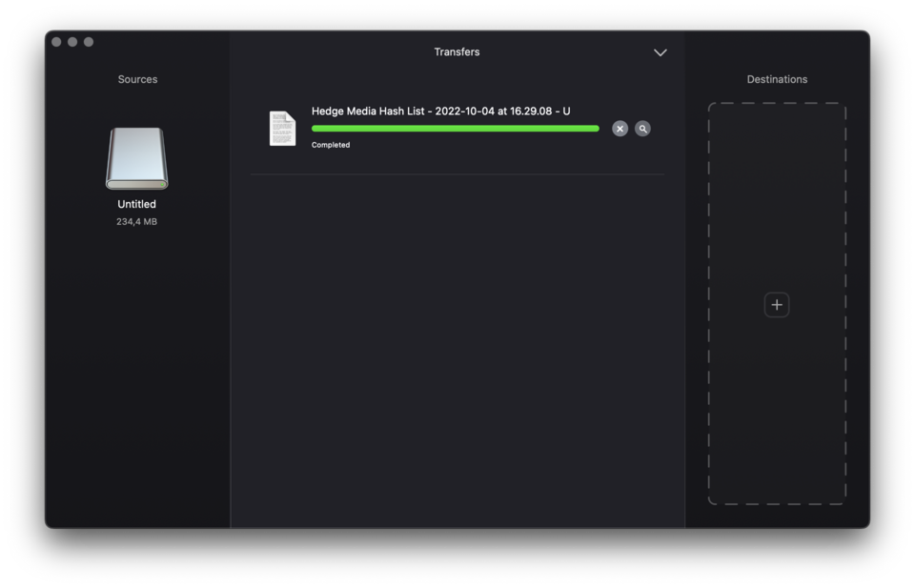Add a destination using the plus icon

777,304
